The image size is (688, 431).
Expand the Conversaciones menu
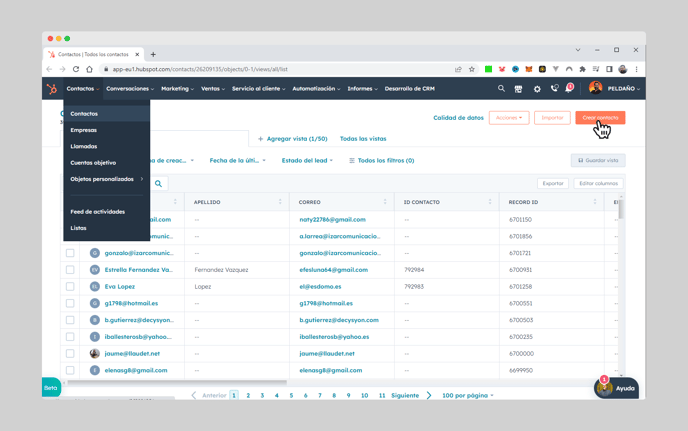(130, 89)
